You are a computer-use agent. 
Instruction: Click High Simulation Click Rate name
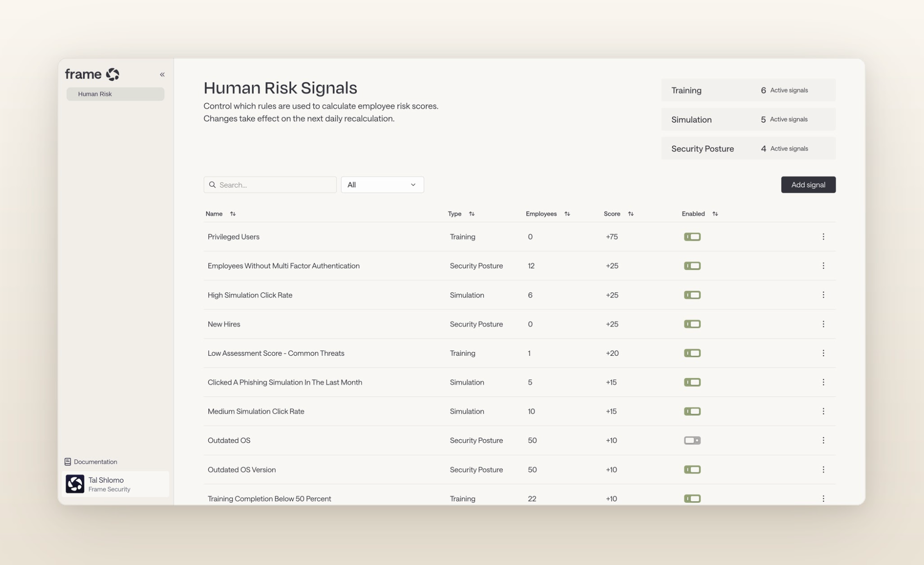tap(250, 295)
